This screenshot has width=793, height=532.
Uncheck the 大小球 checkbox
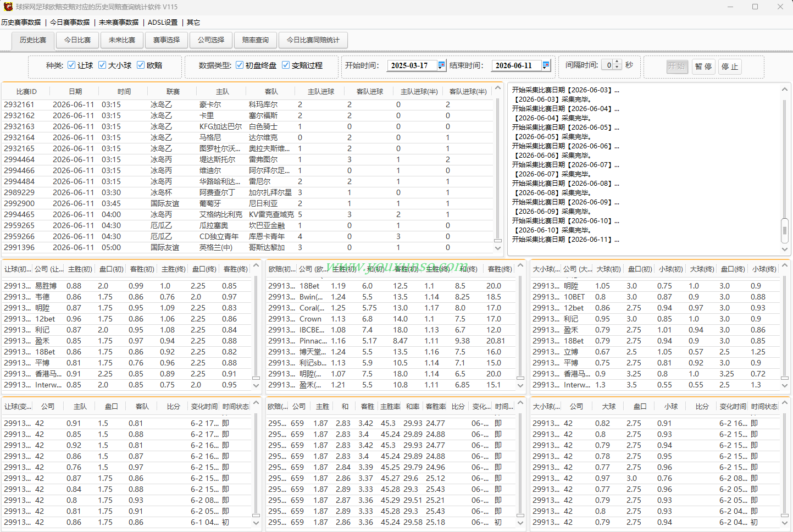(x=102, y=65)
